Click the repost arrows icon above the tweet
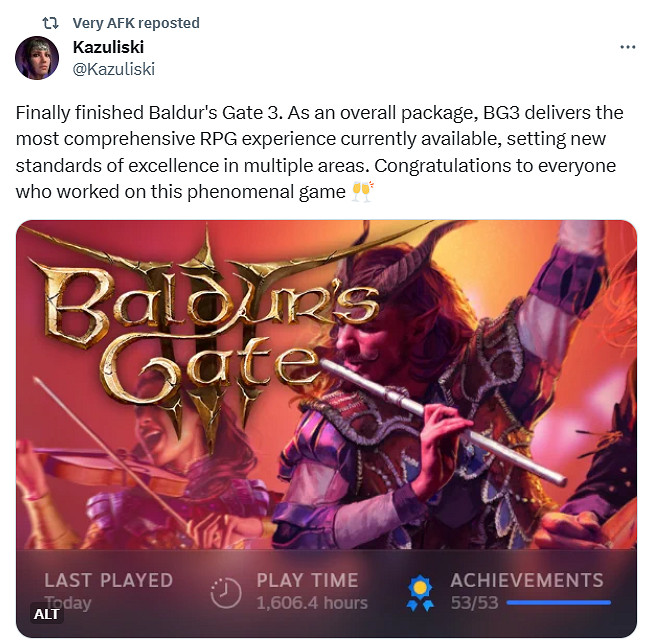This screenshot has width=654, height=641. (50, 23)
